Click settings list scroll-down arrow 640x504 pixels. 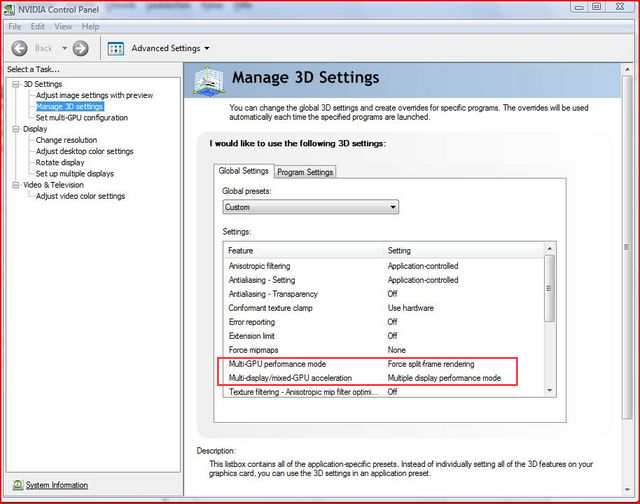[550, 391]
